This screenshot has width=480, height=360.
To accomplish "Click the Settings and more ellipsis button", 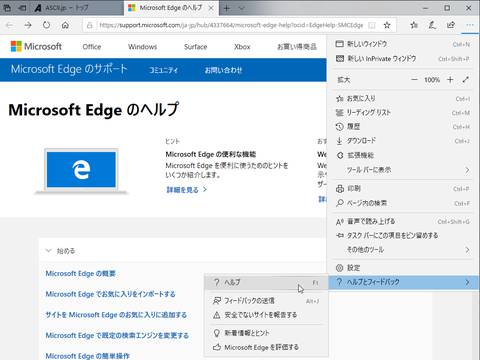I will (x=470, y=25).
